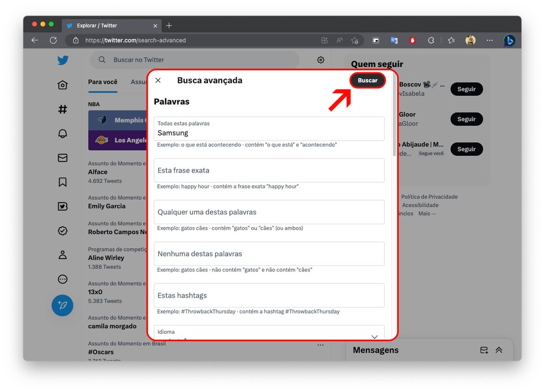
Task: Open the Twitter Blue icon in the sidebar
Action: pyautogui.click(x=63, y=206)
